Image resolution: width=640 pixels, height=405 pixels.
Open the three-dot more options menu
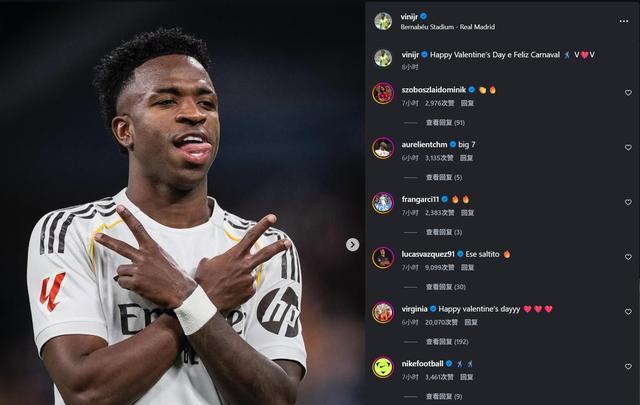(624, 21)
